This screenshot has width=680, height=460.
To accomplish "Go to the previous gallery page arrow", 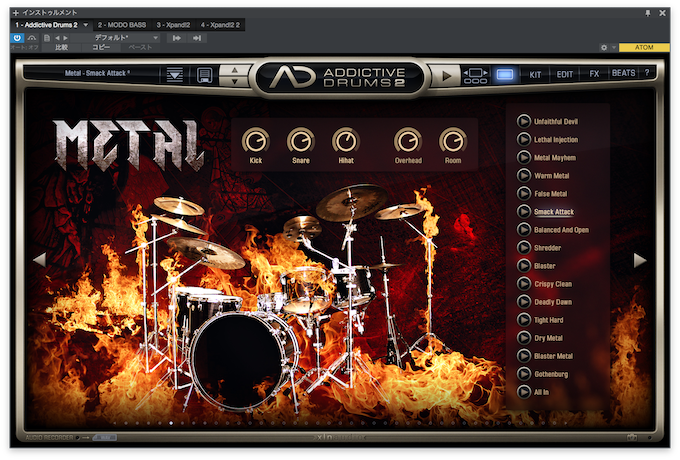I will point(39,260).
